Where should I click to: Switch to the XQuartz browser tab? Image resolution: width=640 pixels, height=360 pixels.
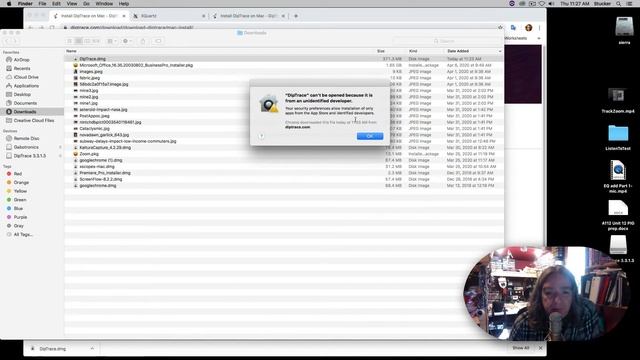(x=169, y=16)
